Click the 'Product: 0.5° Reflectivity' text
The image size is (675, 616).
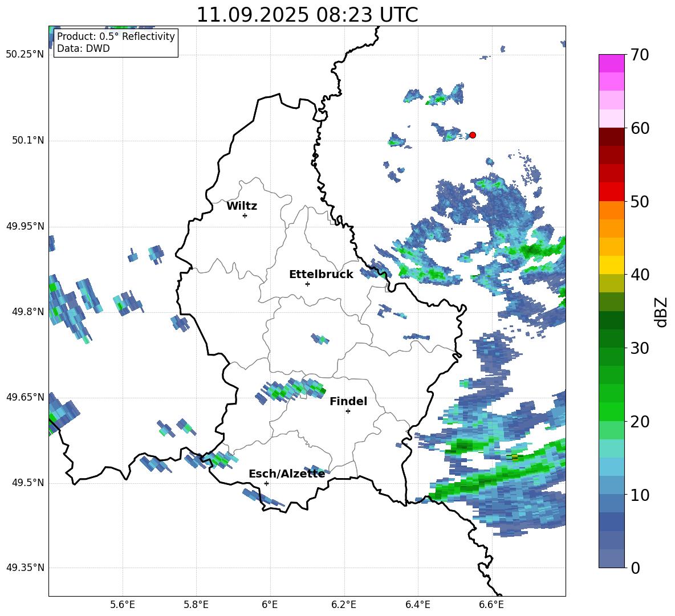(x=116, y=36)
